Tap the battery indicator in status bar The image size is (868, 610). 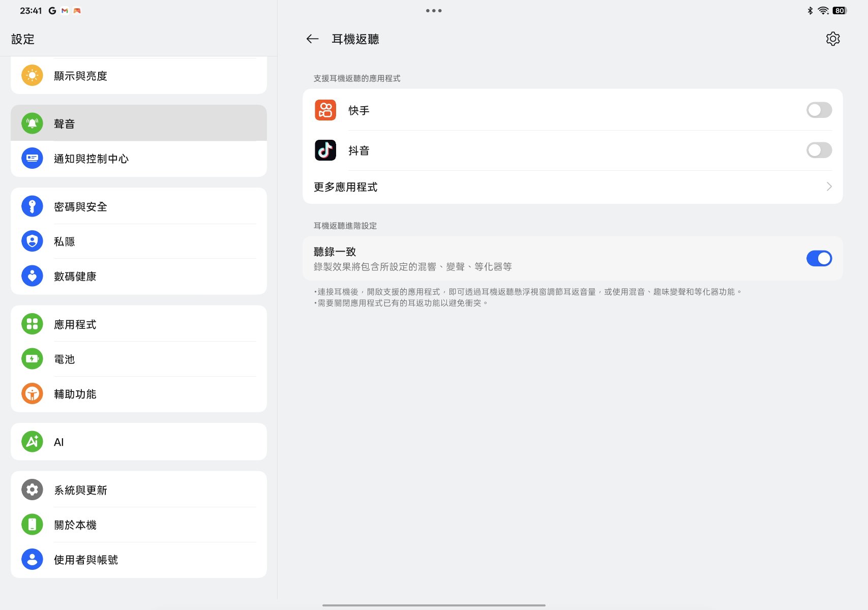[x=840, y=11]
